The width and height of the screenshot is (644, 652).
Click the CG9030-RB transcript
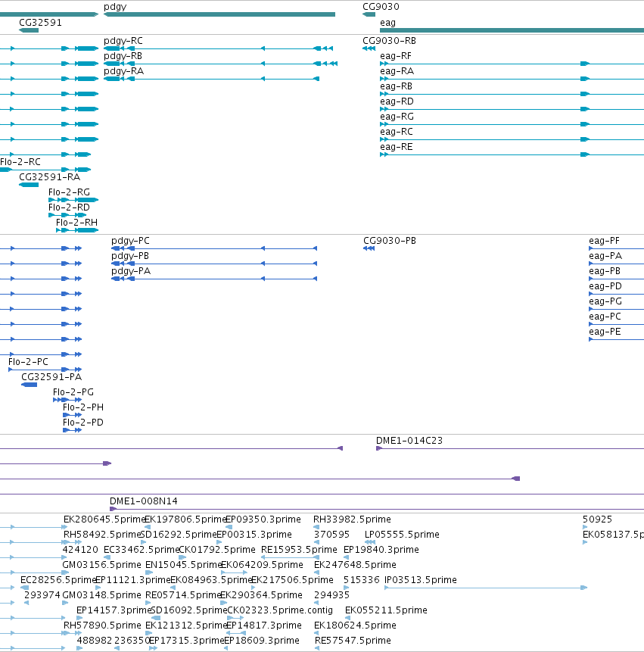tap(369, 48)
